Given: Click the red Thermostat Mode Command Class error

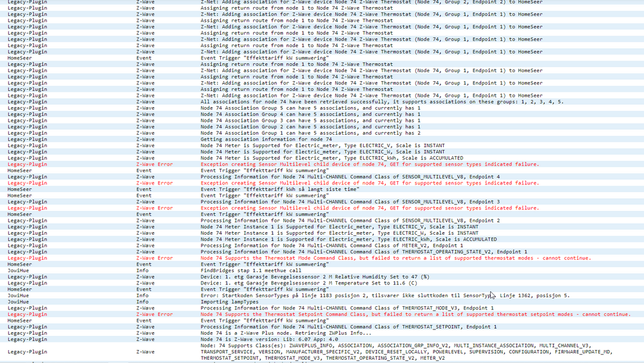Looking at the screenshot, I should (x=395, y=258).
